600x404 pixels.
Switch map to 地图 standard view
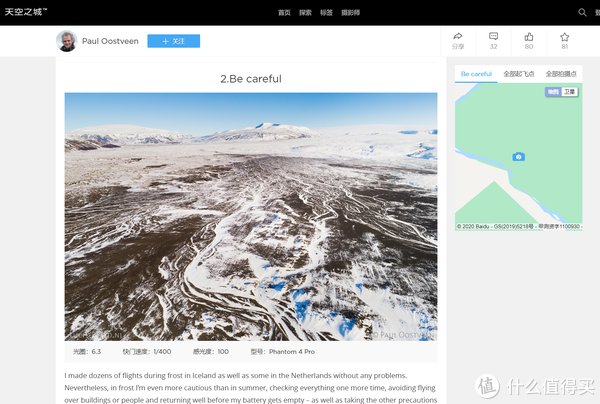coord(553,92)
